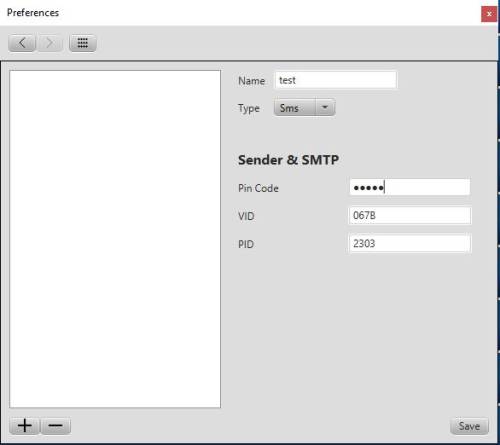Remove the entry with the minus button
Screen dimensions: 500x445
(55, 426)
